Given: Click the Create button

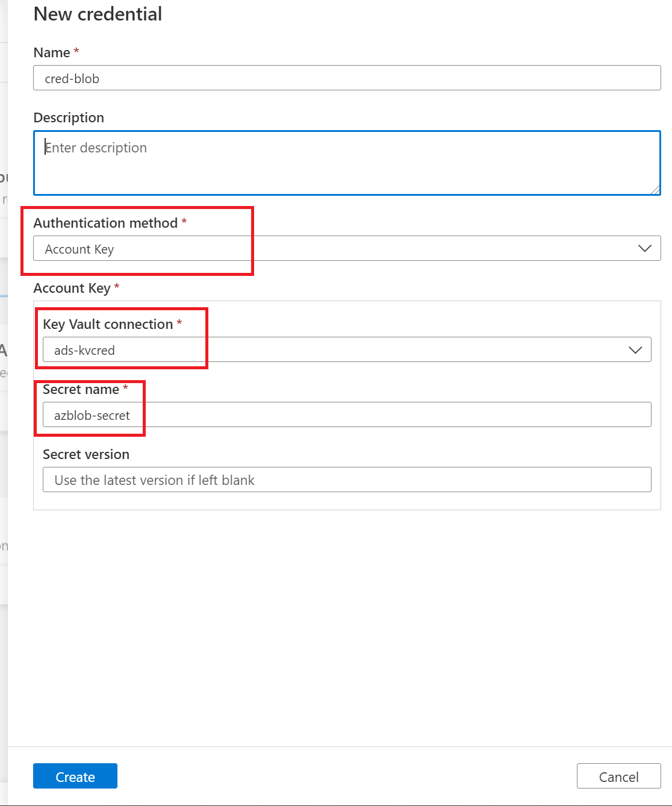Looking at the screenshot, I should (75, 776).
